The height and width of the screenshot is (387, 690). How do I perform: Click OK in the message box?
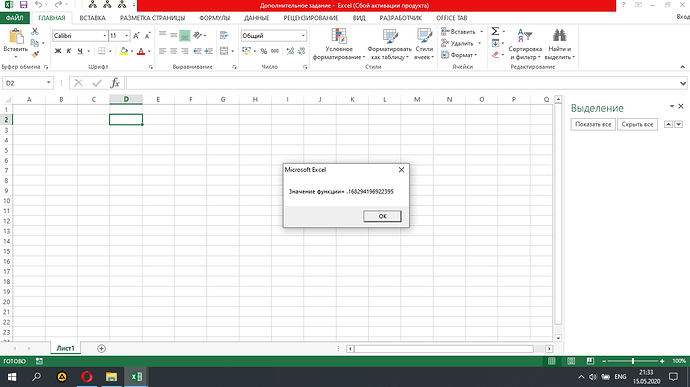click(x=382, y=216)
